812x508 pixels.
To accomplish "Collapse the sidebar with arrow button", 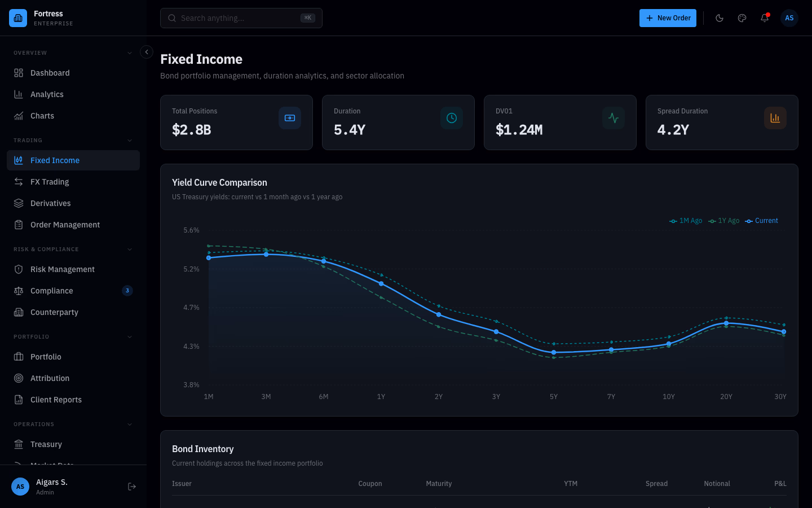I will 147,52.
